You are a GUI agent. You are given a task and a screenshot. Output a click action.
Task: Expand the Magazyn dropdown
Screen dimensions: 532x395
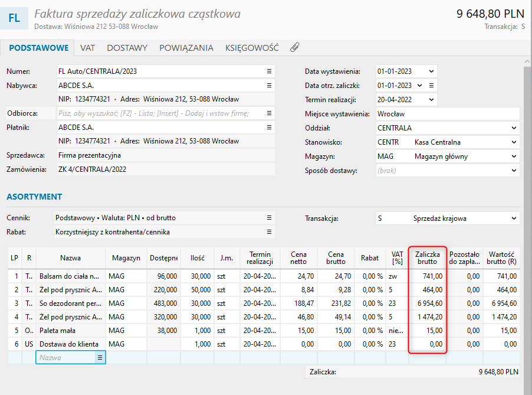click(514, 156)
